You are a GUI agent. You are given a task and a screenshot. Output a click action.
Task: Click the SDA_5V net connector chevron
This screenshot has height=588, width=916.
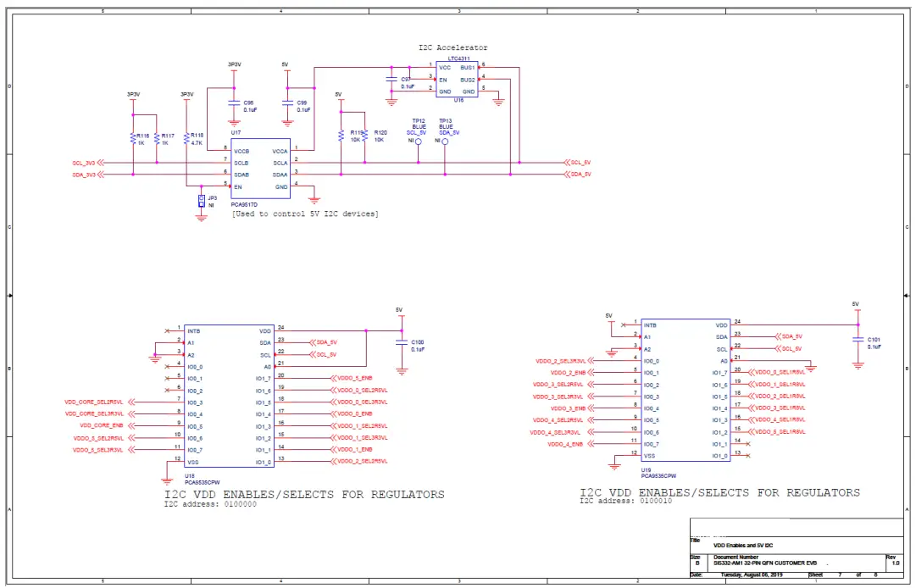tap(567, 174)
